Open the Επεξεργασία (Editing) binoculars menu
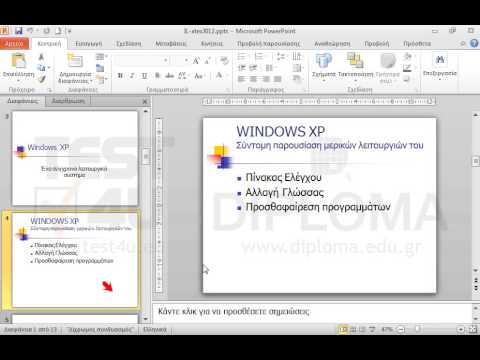The height and width of the screenshot is (360, 480). pyautogui.click(x=440, y=66)
